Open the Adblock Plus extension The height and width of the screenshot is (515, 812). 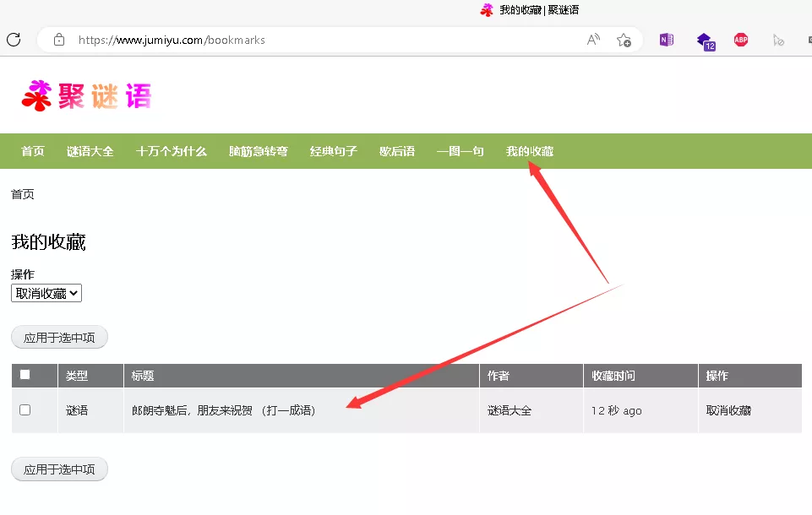pos(741,39)
